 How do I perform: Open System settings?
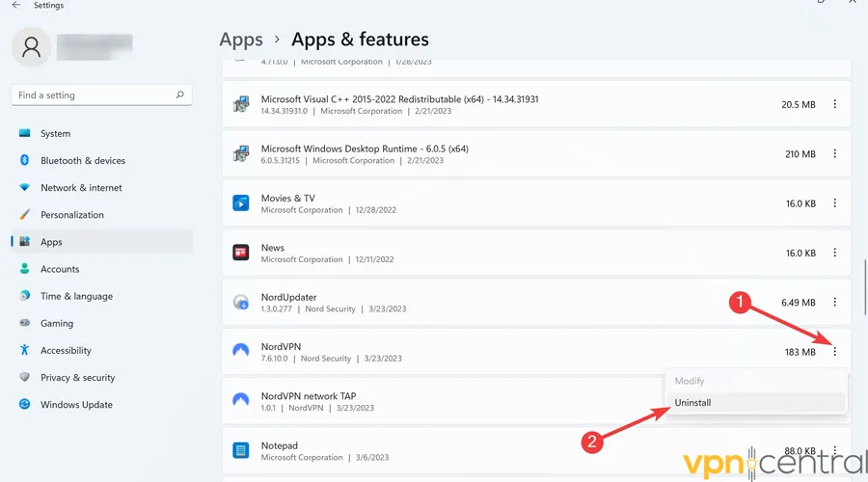(102, 133)
